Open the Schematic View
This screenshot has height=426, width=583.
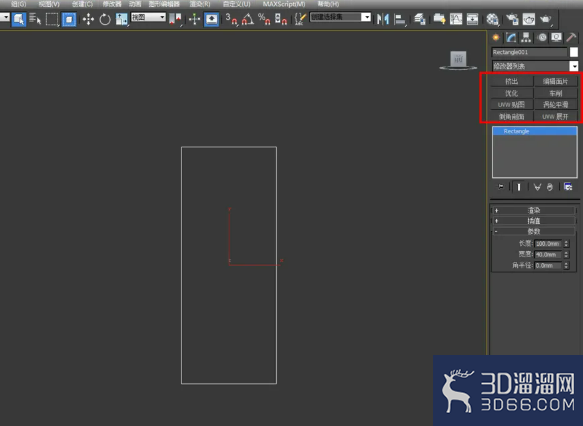pyautogui.click(x=472, y=19)
